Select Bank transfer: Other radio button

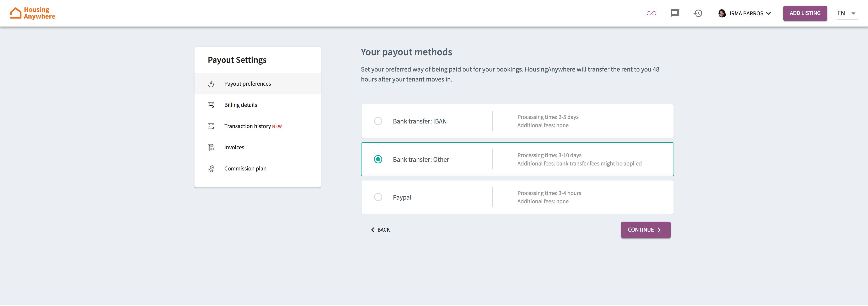[378, 159]
